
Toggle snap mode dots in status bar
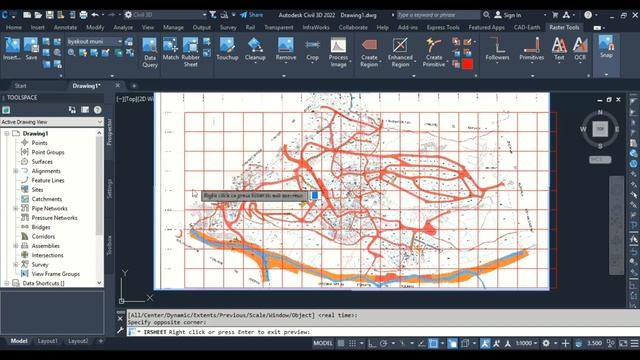pyautogui.click(x=352, y=343)
